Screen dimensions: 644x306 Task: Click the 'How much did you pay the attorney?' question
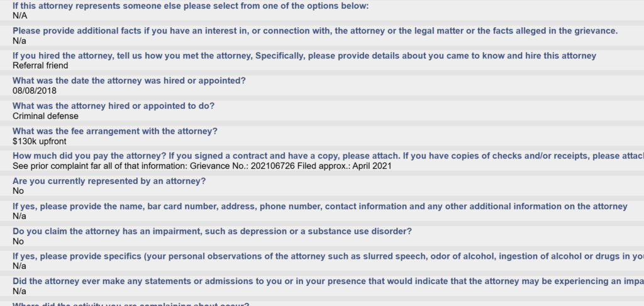point(327,156)
